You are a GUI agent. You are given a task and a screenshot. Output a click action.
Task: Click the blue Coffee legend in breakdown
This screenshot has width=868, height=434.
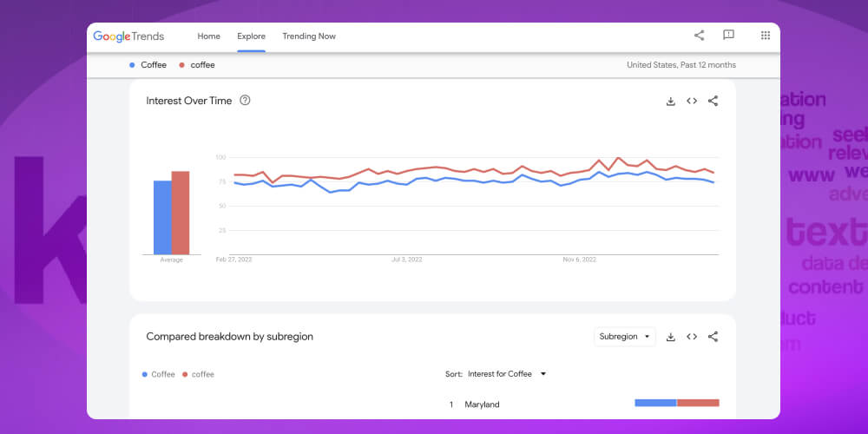pyautogui.click(x=158, y=374)
